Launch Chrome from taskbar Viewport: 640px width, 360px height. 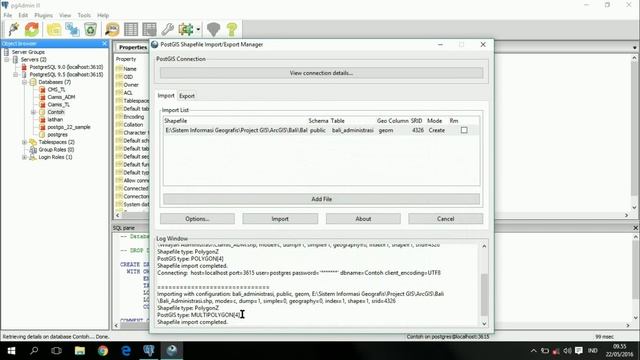coord(103,351)
